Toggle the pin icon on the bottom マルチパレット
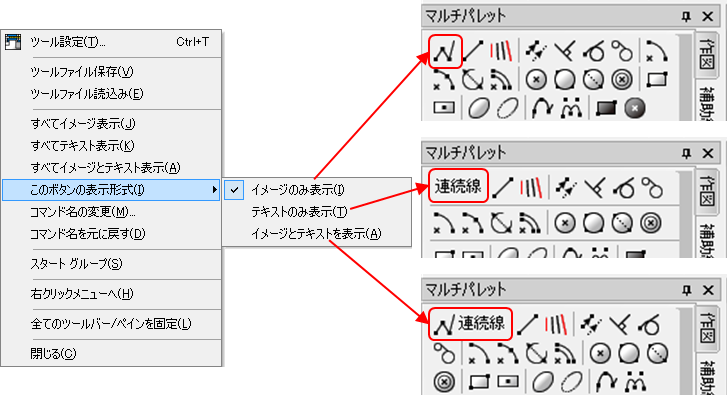Image resolution: width=727 pixels, height=395 pixels. (686, 290)
